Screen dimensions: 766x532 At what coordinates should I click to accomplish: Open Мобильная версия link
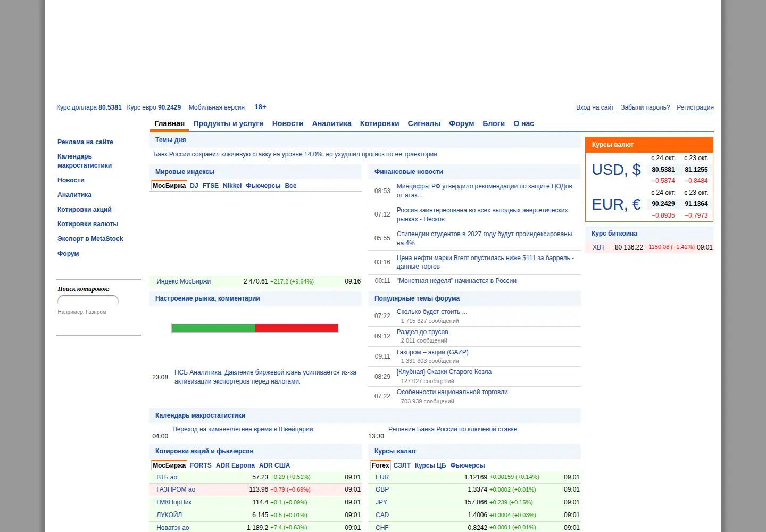[x=217, y=107]
